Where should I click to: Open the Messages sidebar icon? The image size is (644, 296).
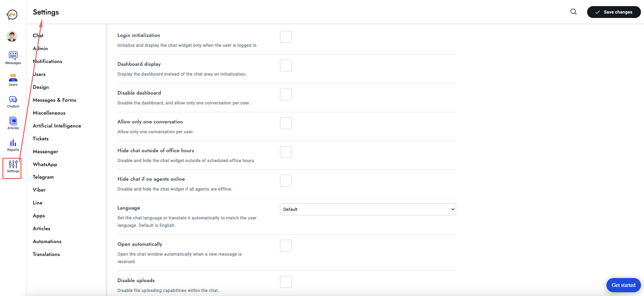[13, 58]
